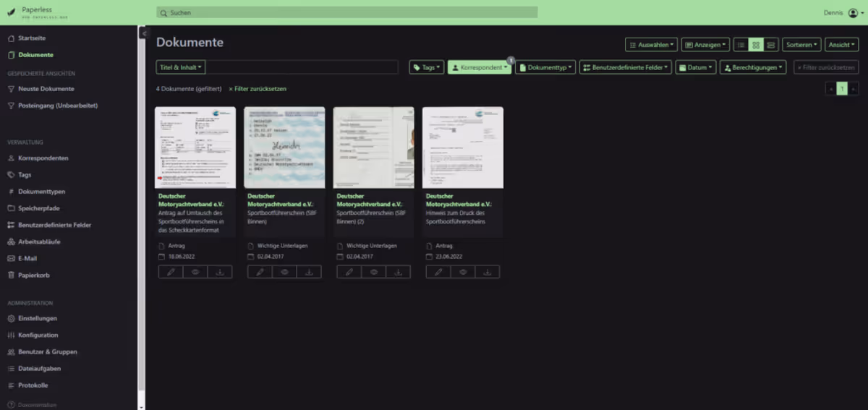The image size is (868, 410).
Task: Preview Sportbootführerschein (SBF Binnen) first card
Action: point(284,272)
